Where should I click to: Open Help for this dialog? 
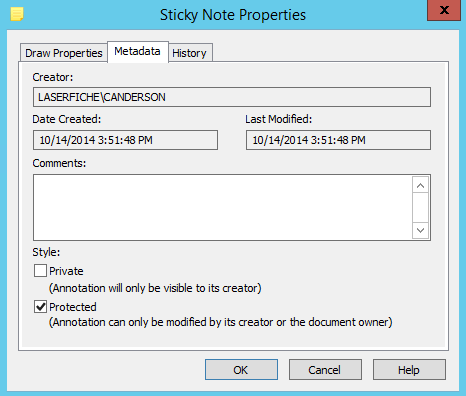coord(409,370)
